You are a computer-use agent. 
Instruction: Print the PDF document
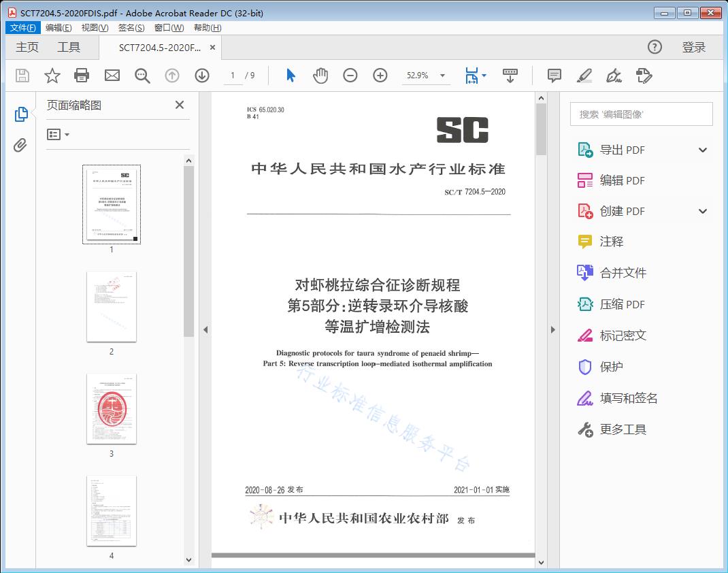[x=82, y=76]
